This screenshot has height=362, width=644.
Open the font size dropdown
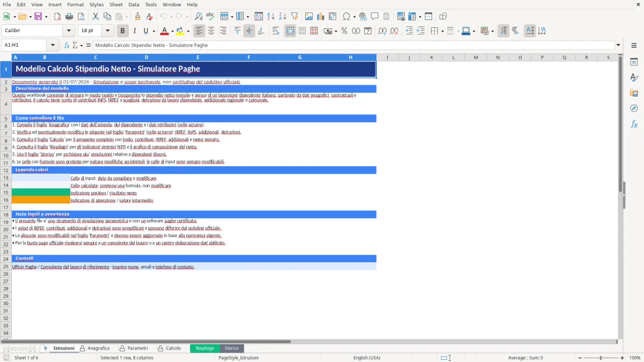tap(107, 31)
